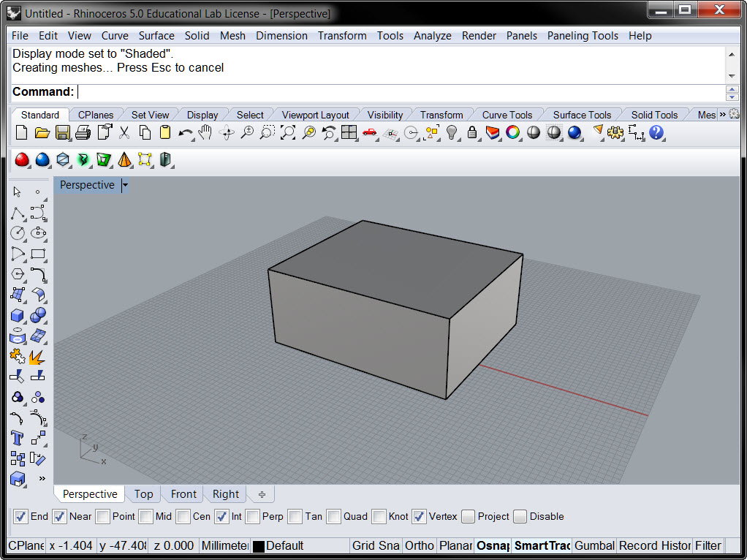The width and height of the screenshot is (747, 560).
Task: Click the red sphere icon in second toolbar
Action: 22,159
